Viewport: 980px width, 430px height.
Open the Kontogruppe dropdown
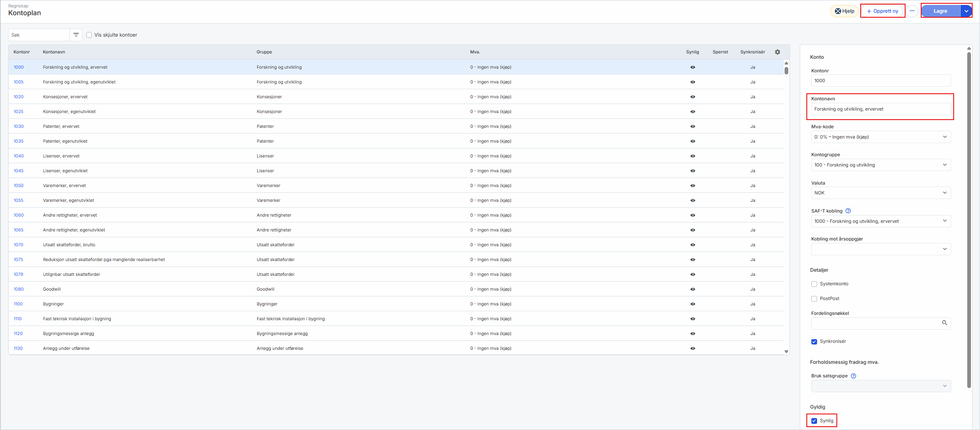tap(880, 165)
